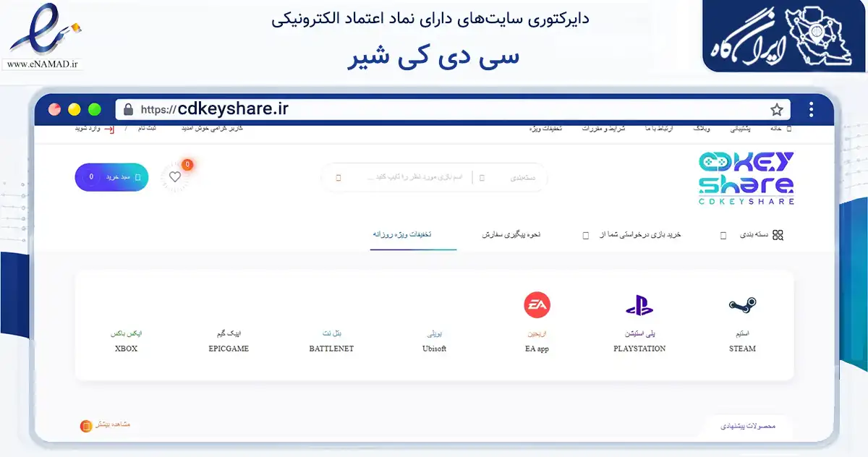The width and height of the screenshot is (868, 457).
Task: Open the EPICGAME platform category
Action: click(229, 343)
